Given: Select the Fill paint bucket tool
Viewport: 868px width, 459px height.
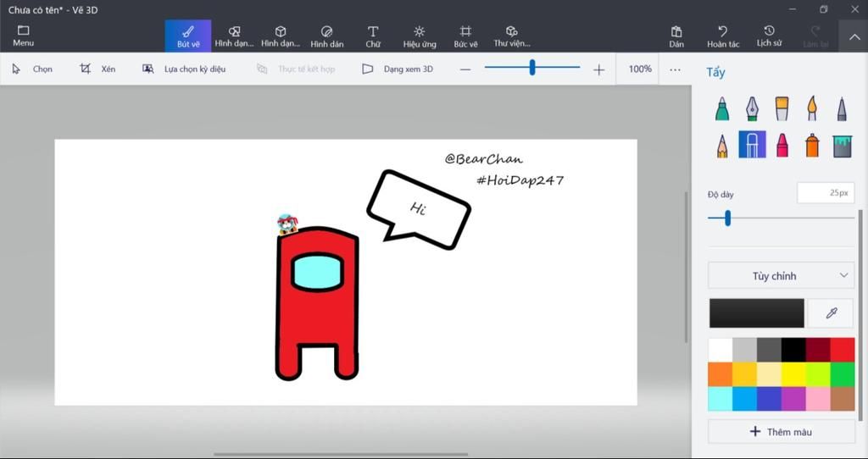Looking at the screenshot, I should (842, 146).
